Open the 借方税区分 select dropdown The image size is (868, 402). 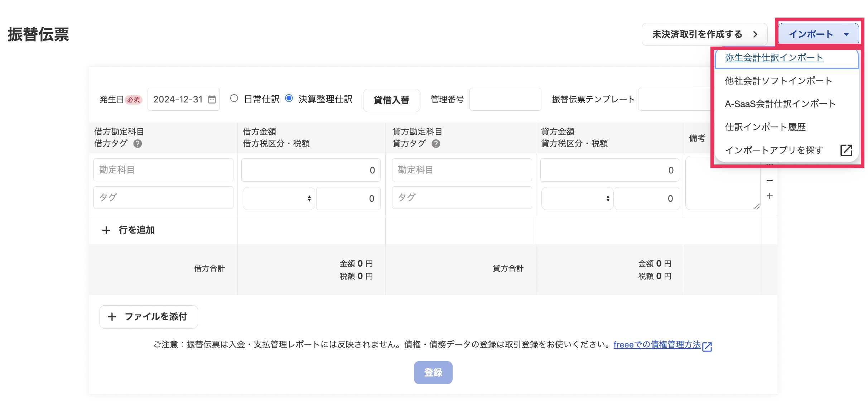(x=279, y=198)
